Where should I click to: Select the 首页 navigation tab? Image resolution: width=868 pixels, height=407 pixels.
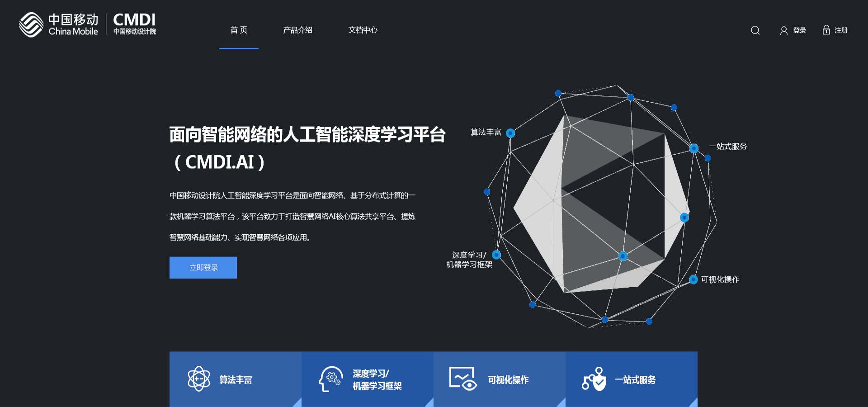coord(239,30)
